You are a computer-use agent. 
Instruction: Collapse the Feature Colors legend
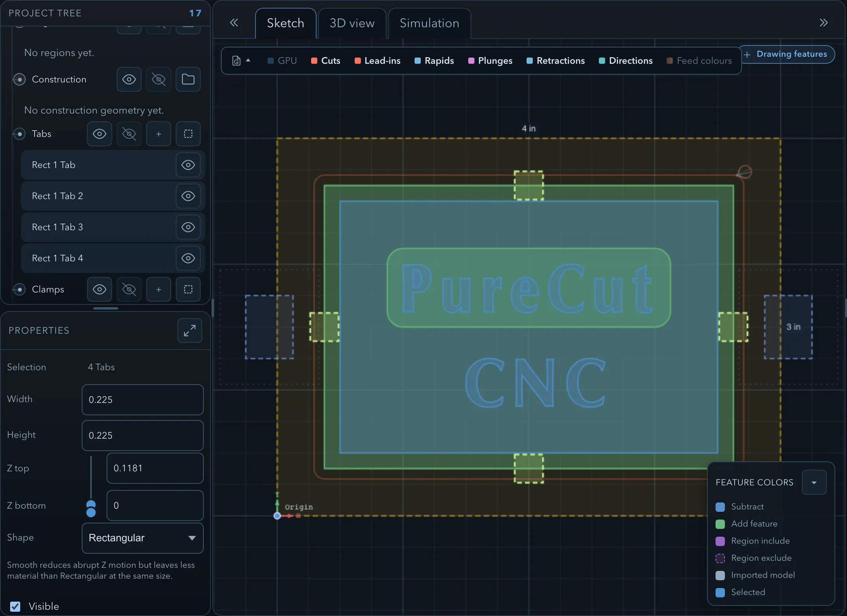pos(814,482)
